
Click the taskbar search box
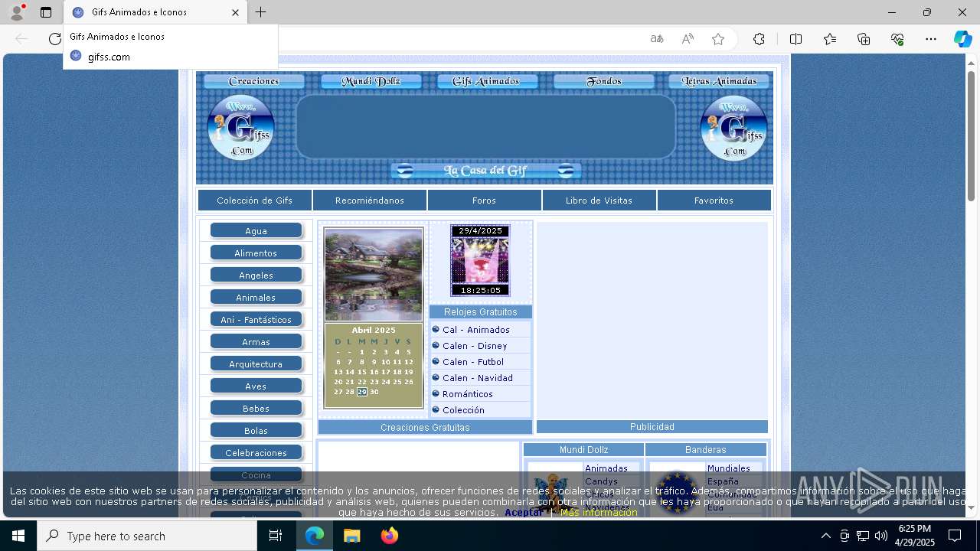147,536
